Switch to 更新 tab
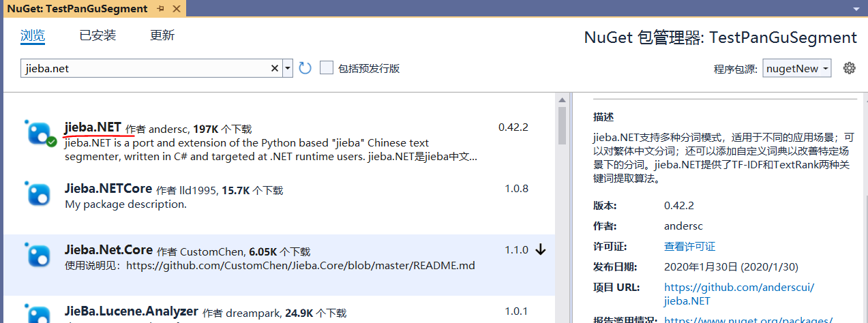The width and height of the screenshot is (868, 323). tap(162, 35)
